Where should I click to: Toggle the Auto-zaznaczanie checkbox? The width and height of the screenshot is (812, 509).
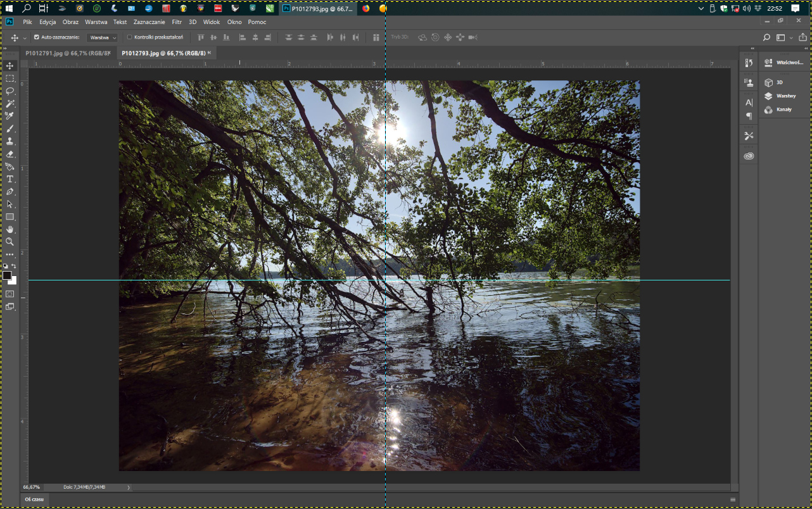(37, 37)
